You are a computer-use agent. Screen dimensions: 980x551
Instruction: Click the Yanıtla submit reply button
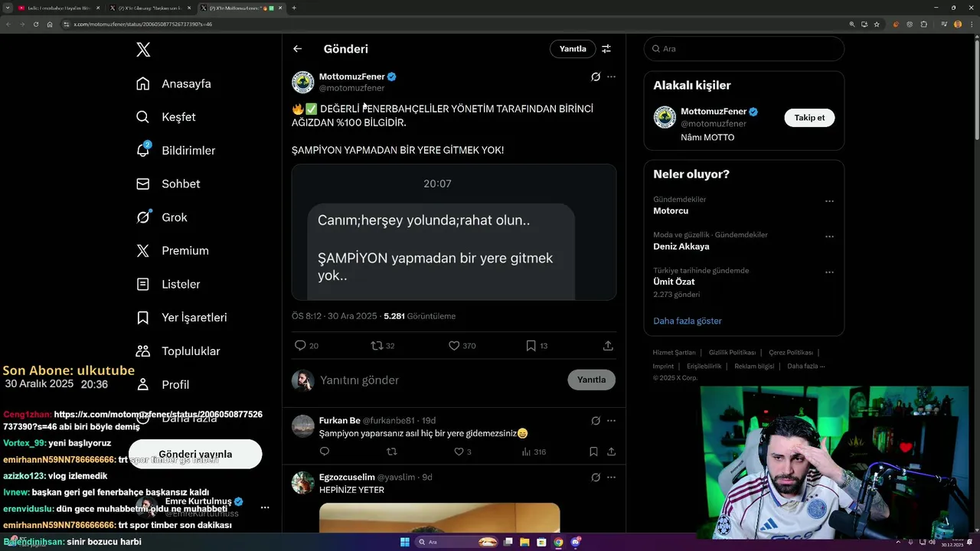tap(591, 380)
